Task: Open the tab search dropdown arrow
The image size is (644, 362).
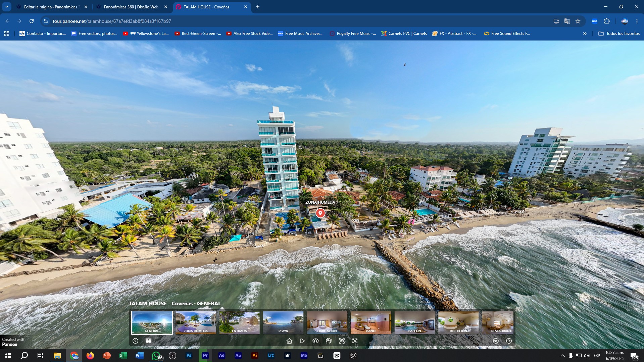Action: click(6, 7)
